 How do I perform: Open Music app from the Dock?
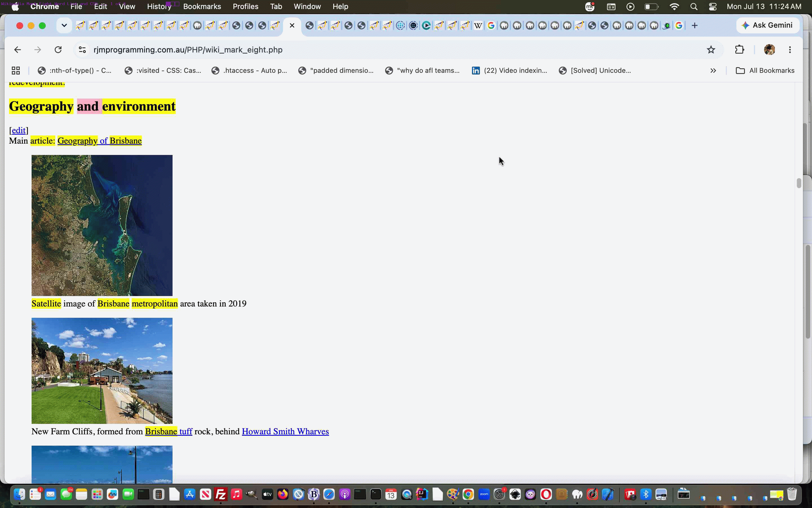(x=236, y=494)
